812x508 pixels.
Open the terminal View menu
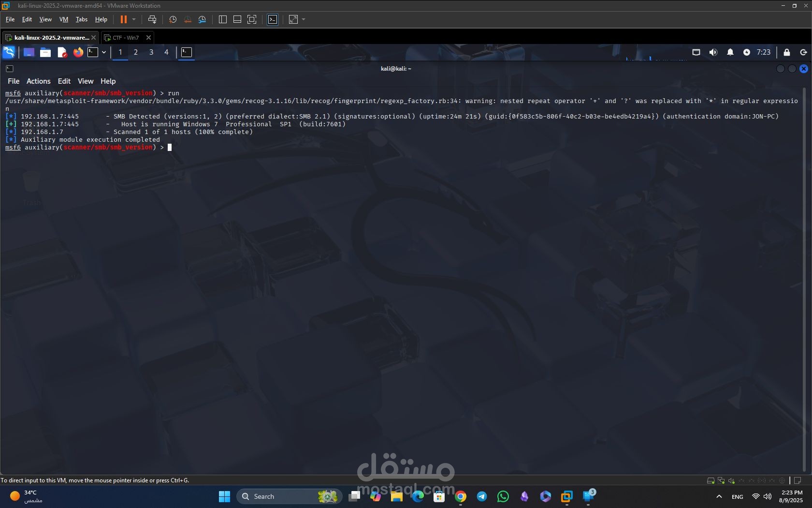coord(86,81)
